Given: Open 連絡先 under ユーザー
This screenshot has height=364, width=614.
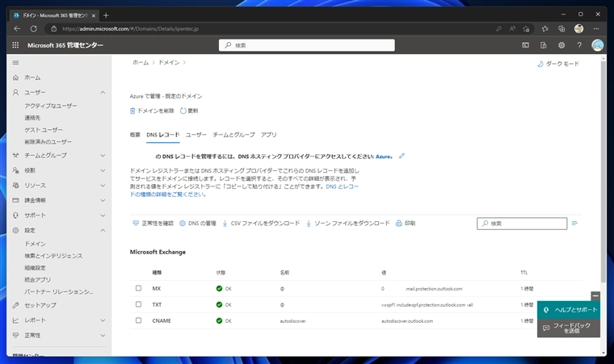Looking at the screenshot, I should point(32,117).
